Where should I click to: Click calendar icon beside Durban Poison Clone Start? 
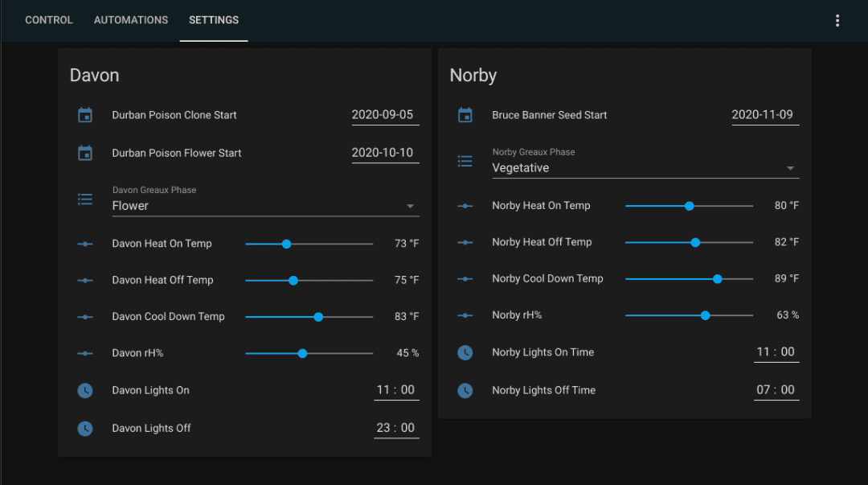[85, 115]
